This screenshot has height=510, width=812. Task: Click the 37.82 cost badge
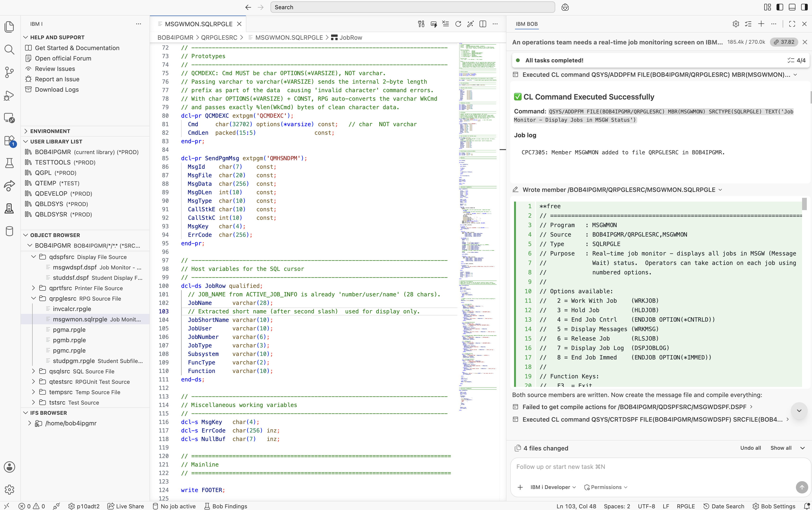[784, 42]
